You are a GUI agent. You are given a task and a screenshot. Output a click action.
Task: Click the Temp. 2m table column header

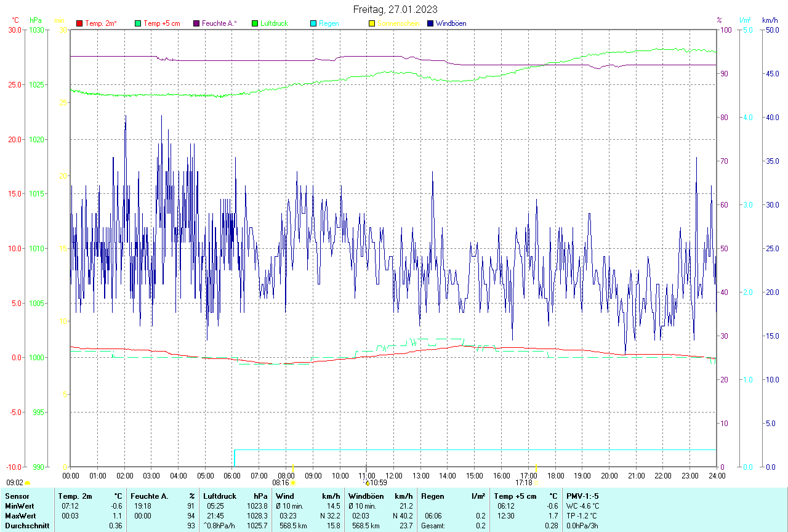point(75,496)
